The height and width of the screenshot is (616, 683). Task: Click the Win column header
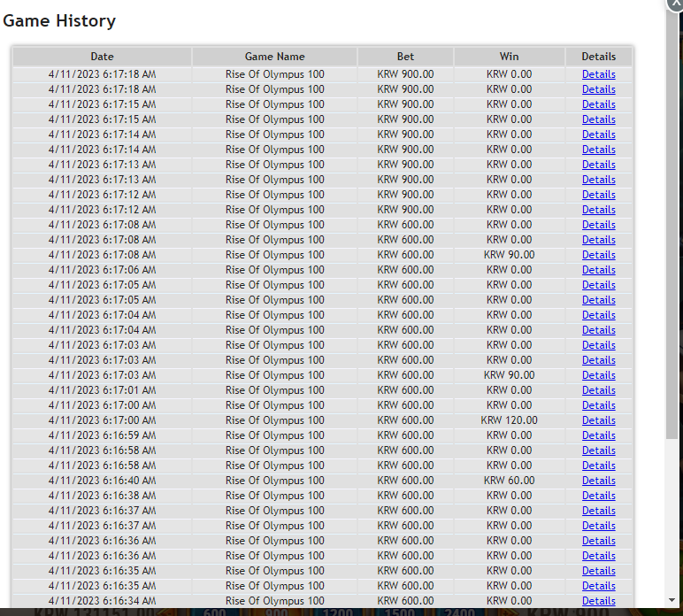[509, 57]
